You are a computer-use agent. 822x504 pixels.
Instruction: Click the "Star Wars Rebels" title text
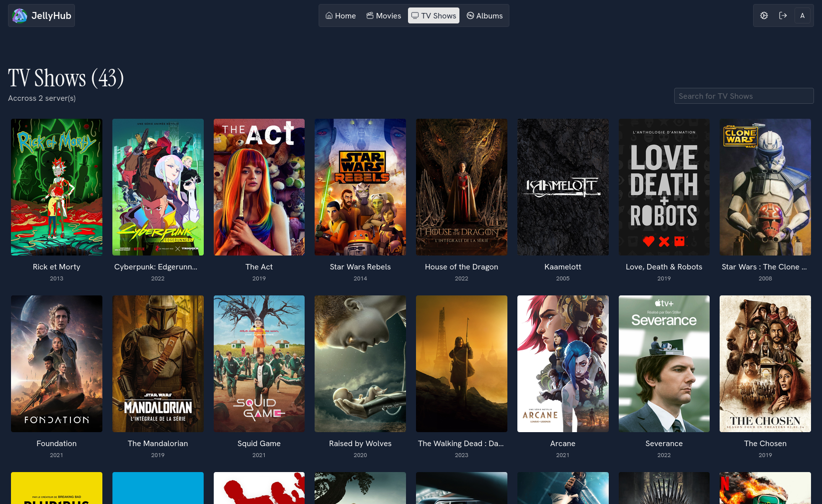pos(360,267)
